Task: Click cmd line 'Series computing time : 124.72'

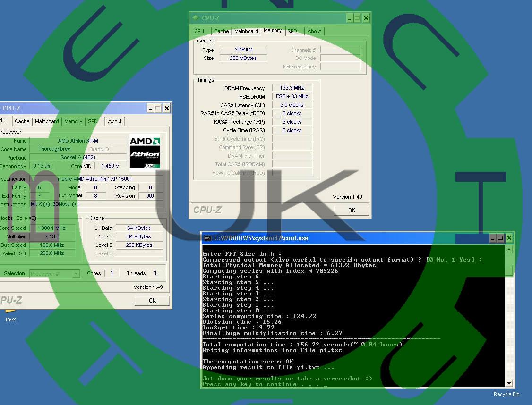Action: pos(259,316)
